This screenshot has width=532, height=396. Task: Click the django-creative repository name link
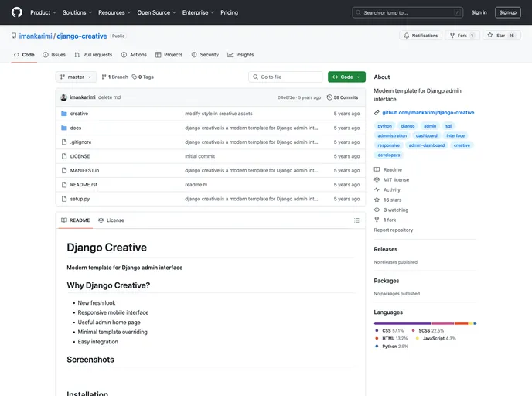click(x=82, y=36)
